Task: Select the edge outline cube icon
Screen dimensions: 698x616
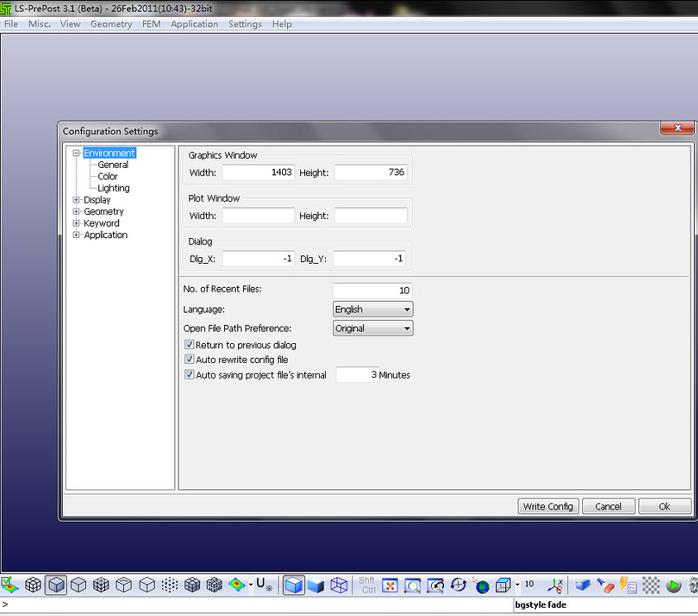Action: 146,585
